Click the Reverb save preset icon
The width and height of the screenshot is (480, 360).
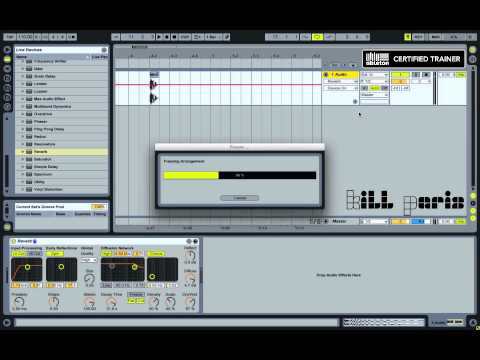coord(196,241)
